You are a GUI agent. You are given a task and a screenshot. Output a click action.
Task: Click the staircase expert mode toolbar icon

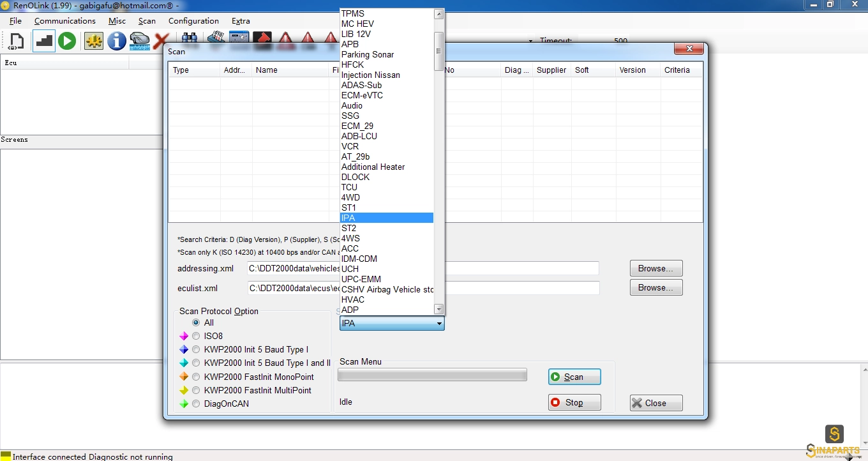(x=44, y=42)
